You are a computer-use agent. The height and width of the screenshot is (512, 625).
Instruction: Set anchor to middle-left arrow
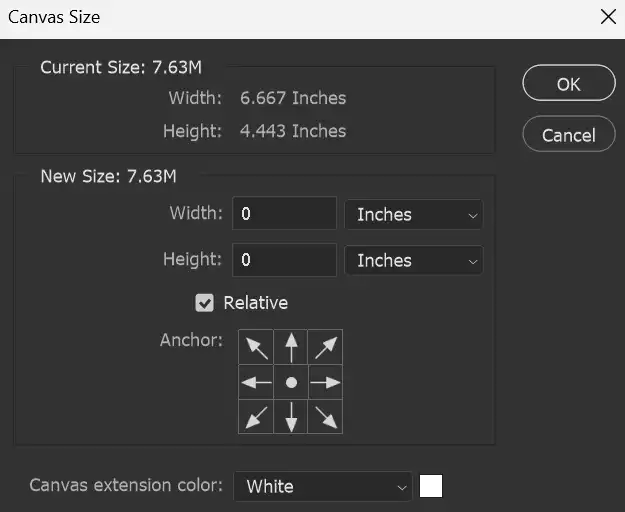257,382
